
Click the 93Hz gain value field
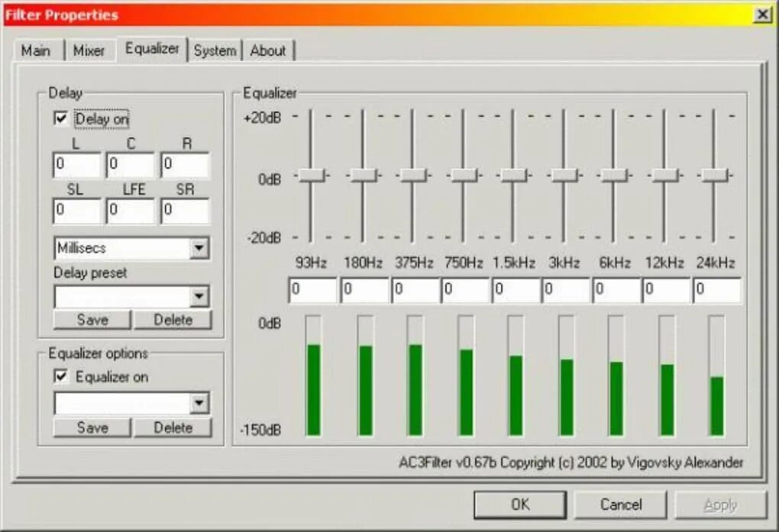pos(312,290)
